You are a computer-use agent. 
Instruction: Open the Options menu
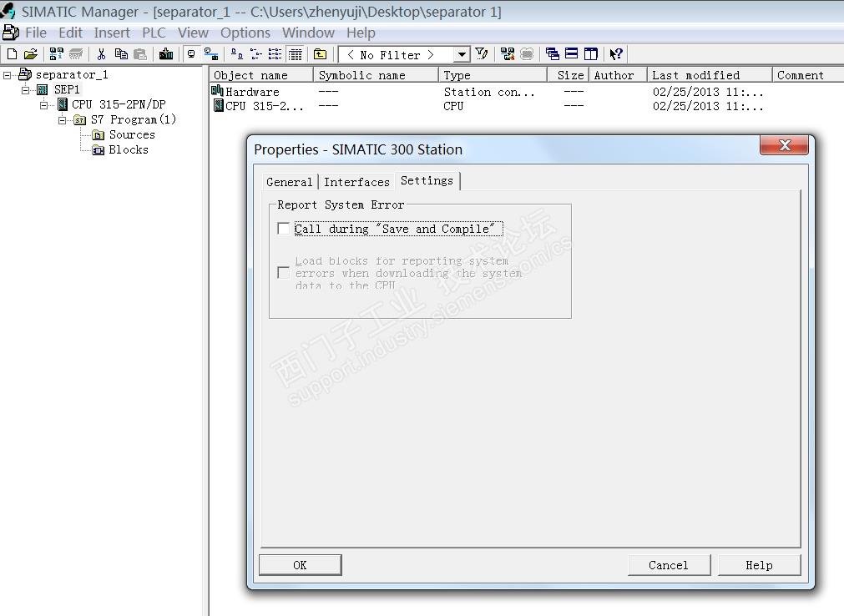pos(245,33)
